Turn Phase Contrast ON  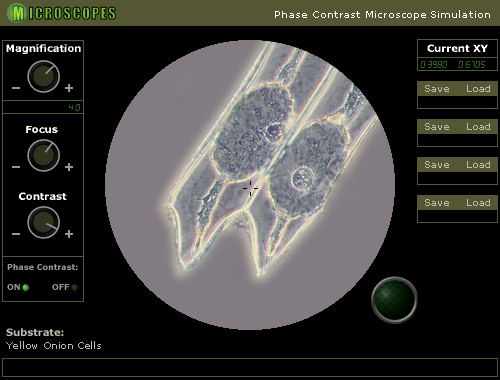(18, 287)
